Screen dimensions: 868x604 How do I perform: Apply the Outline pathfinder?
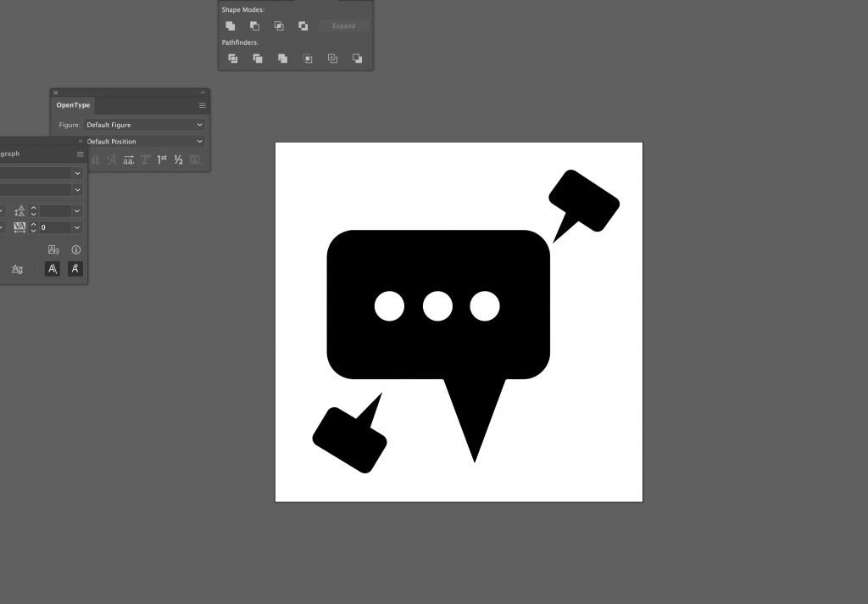[332, 59]
